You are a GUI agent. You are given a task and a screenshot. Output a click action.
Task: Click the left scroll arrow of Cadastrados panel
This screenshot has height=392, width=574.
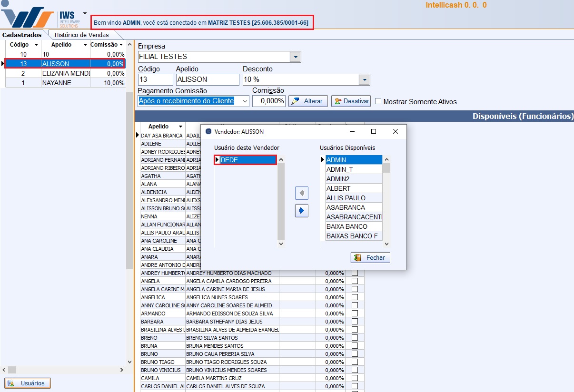coord(4,370)
